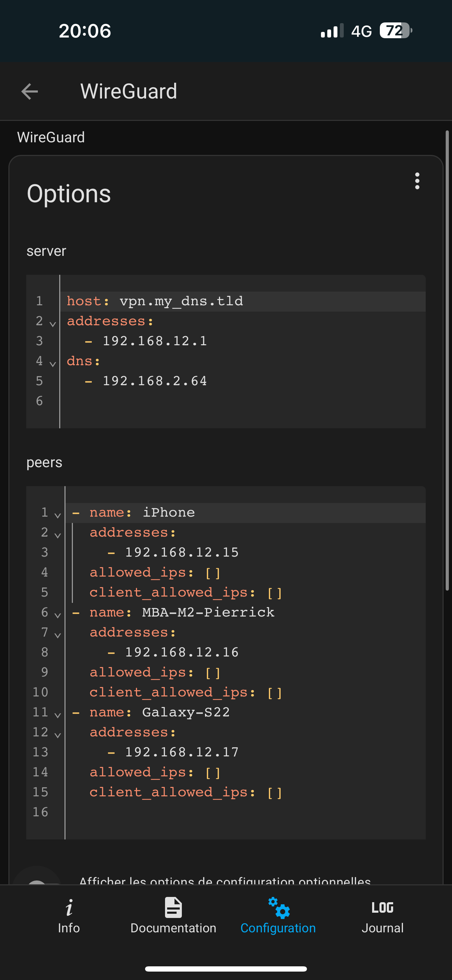Collapse the server dns section
The width and height of the screenshot is (452, 980).
pos(53,364)
